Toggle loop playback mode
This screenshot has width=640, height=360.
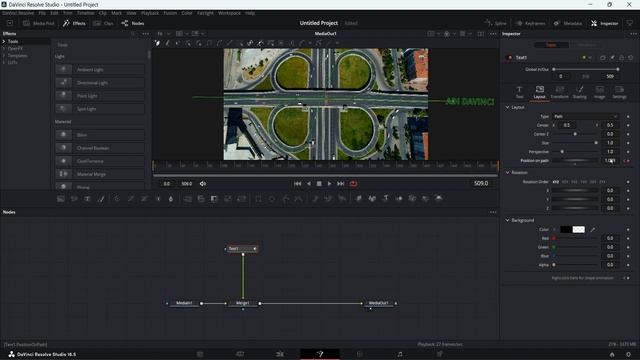(x=353, y=184)
